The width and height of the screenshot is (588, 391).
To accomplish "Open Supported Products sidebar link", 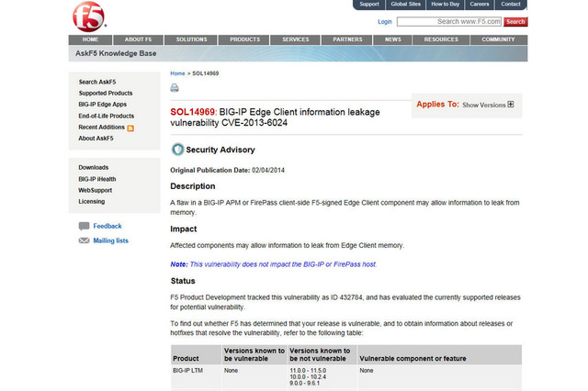I will (106, 94).
